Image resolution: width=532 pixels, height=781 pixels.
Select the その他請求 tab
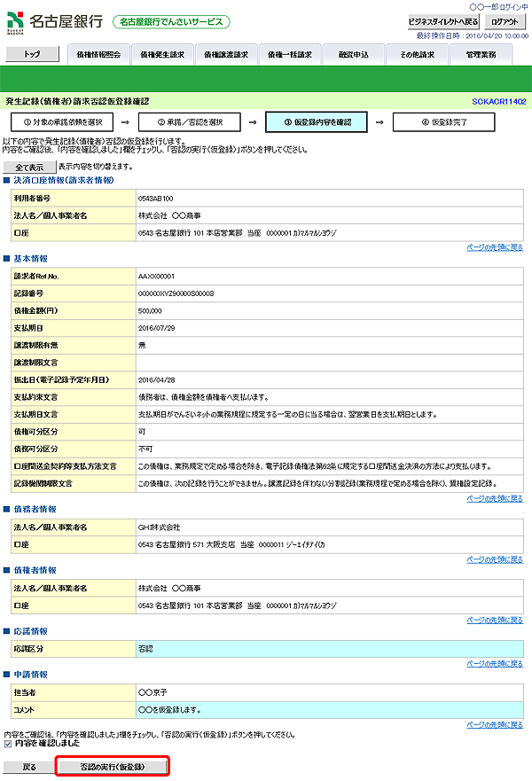[x=418, y=55]
